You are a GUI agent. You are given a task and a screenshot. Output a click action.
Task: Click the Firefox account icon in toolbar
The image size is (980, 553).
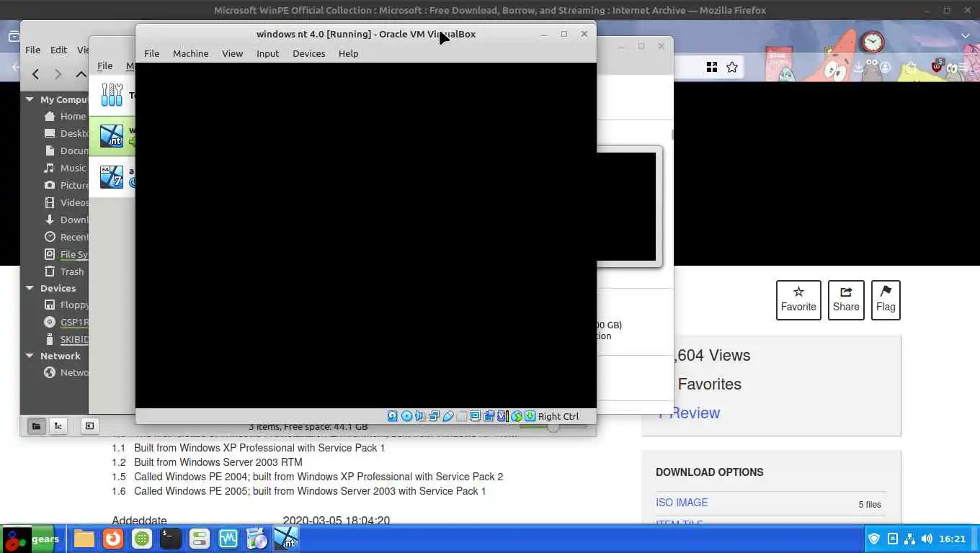(x=885, y=67)
